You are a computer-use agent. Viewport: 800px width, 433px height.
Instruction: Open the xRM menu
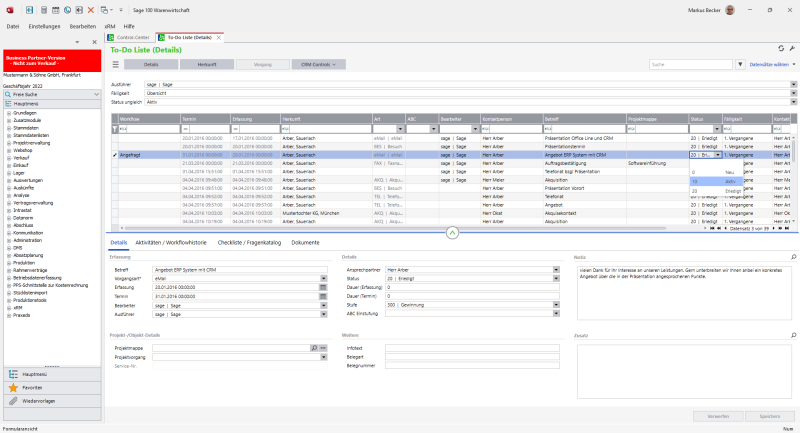click(110, 26)
